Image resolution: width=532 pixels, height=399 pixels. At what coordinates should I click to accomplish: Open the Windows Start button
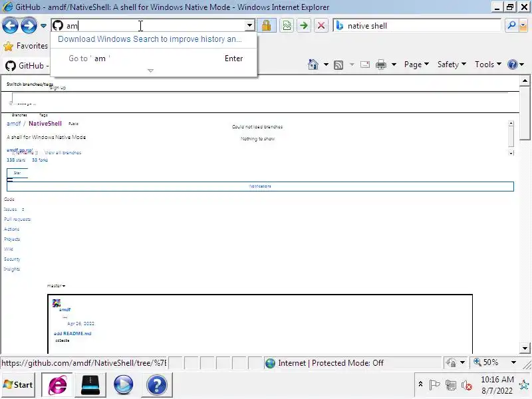click(18, 385)
